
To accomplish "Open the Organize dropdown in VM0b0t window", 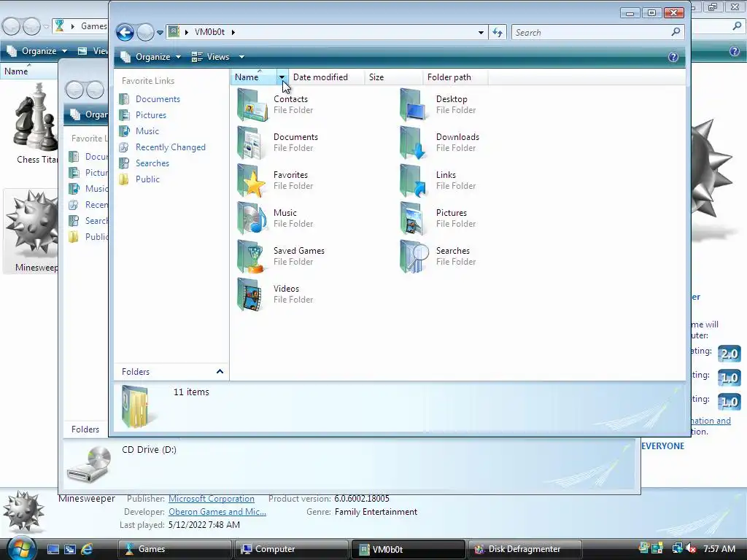I will [x=151, y=57].
